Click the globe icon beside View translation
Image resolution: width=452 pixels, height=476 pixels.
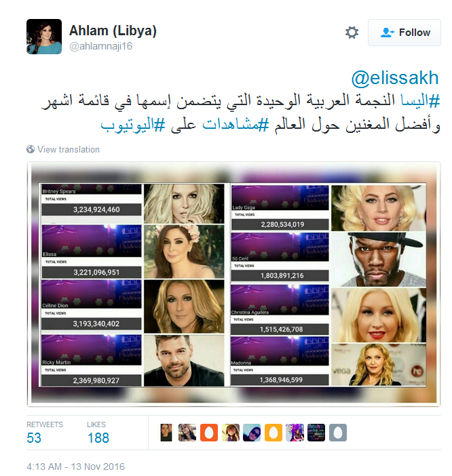click(x=31, y=149)
